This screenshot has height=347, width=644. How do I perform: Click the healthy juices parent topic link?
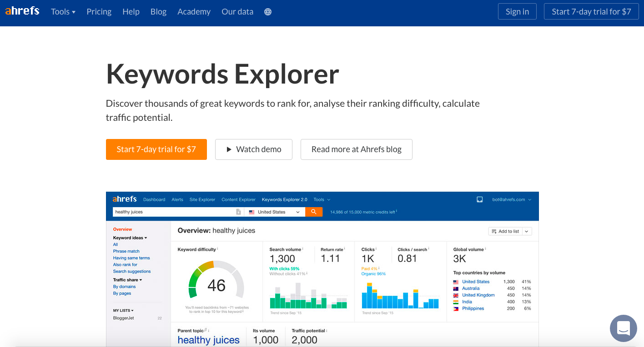(209, 340)
